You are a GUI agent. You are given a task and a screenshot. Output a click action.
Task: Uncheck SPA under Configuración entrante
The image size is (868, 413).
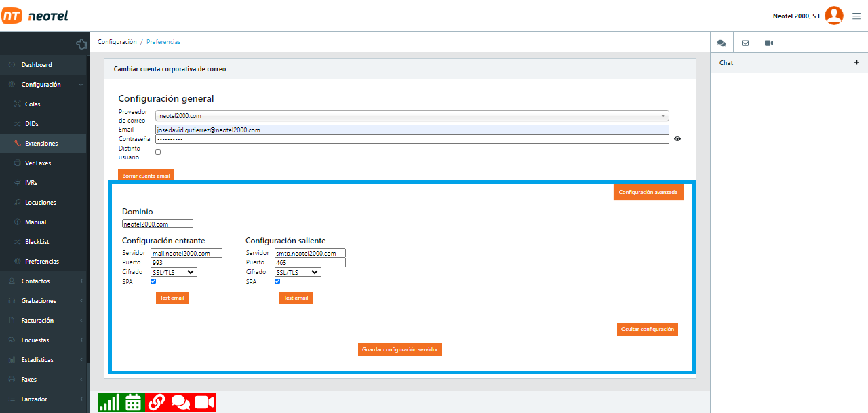[153, 281]
